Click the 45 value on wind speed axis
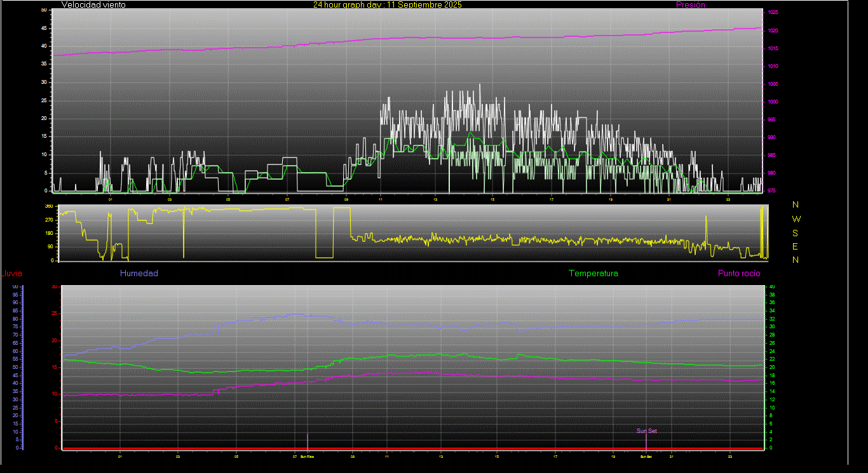Image resolution: width=868 pixels, height=473 pixels. tap(44, 29)
